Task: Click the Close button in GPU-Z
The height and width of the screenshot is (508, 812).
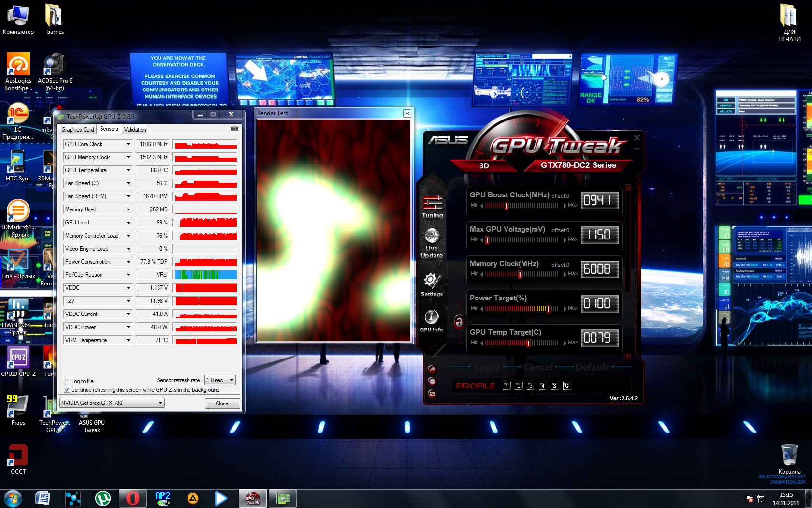Action: 222,403
